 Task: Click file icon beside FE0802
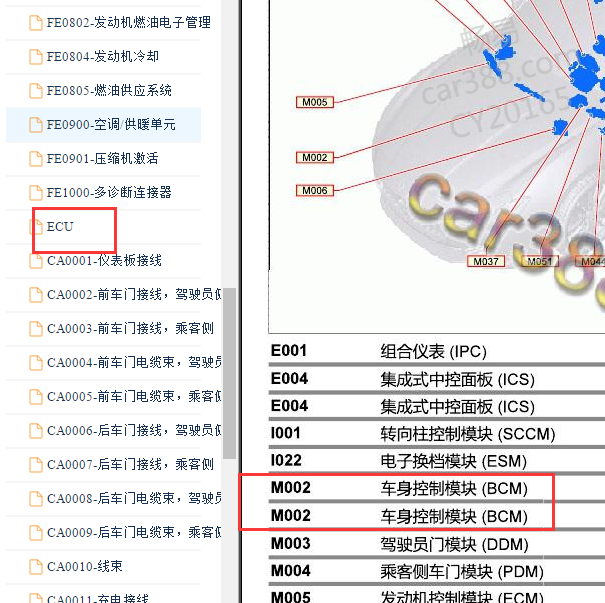click(36, 22)
